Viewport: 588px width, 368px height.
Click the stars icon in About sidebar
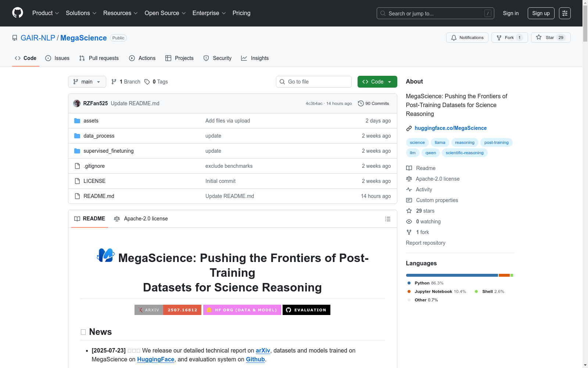(409, 211)
